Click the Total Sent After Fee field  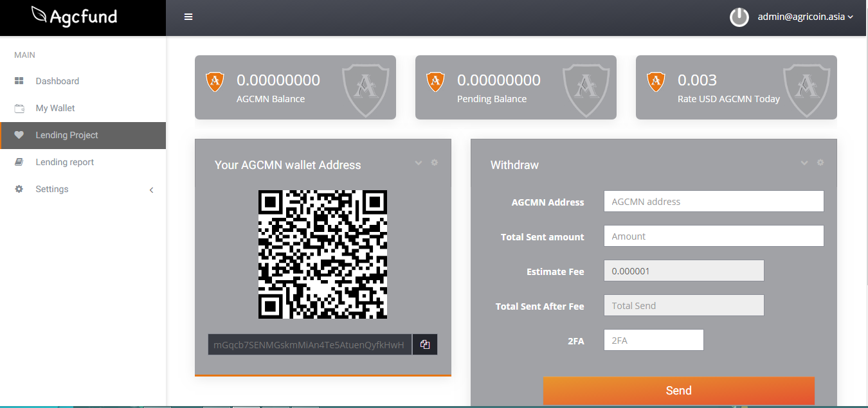point(684,305)
